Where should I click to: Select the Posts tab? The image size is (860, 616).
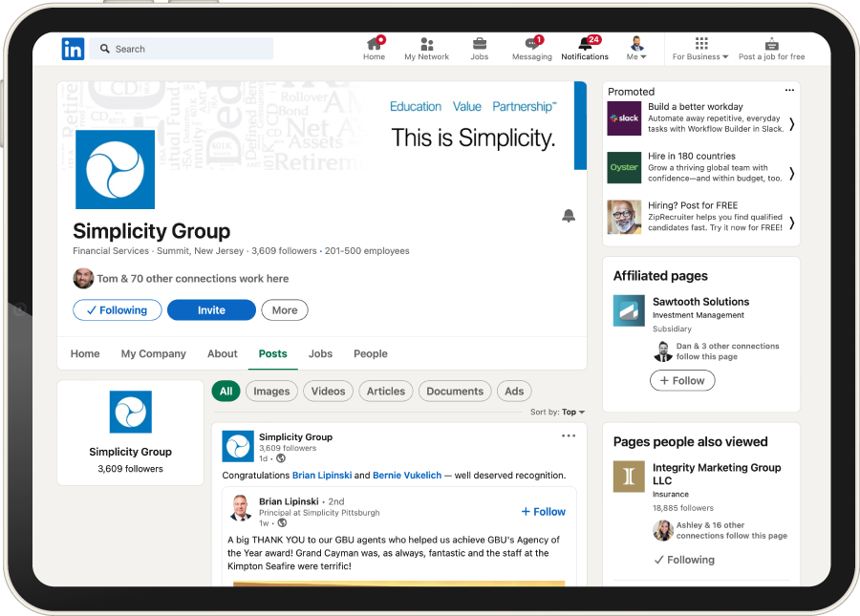click(x=272, y=354)
